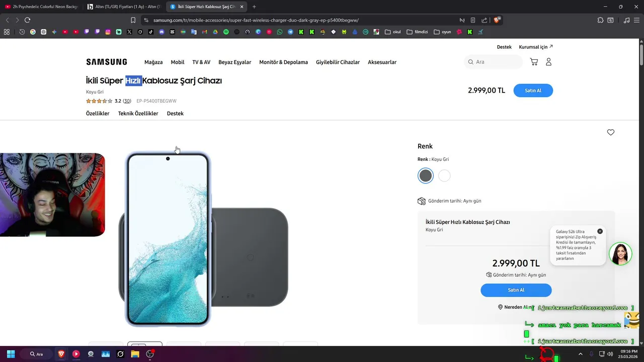Bookmark this page icon in address bar
The height and width of the screenshot is (362, 644).
coord(133,20)
